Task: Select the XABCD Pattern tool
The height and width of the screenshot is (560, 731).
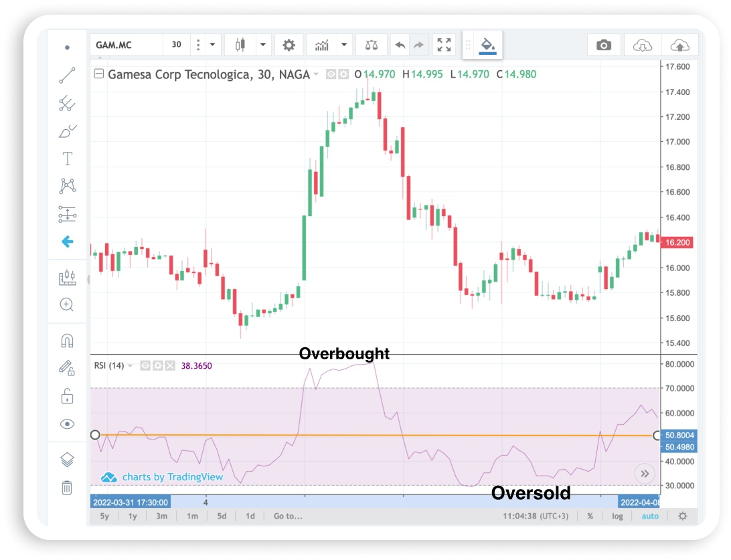Action: tap(66, 185)
